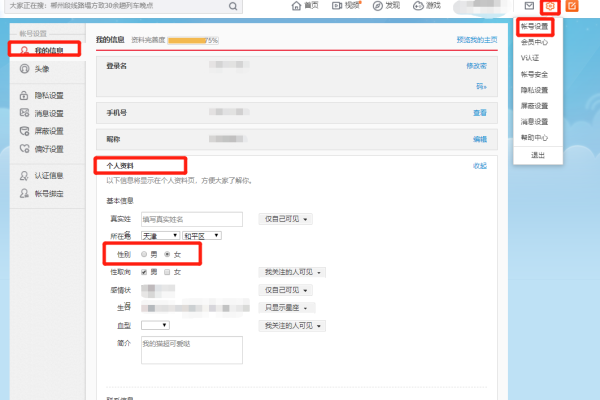The height and width of the screenshot is (400, 600).
Task: Choose 帐号设置 in gear menu
Action: coord(535,26)
